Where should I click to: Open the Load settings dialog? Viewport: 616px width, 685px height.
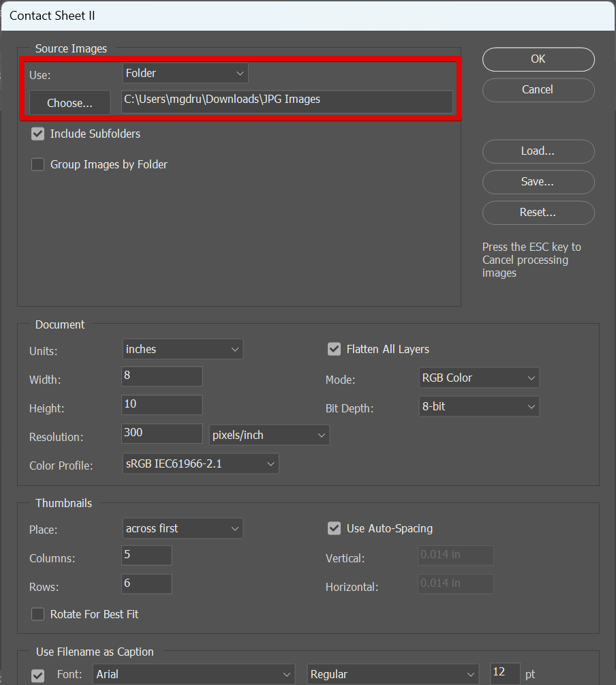point(538,151)
